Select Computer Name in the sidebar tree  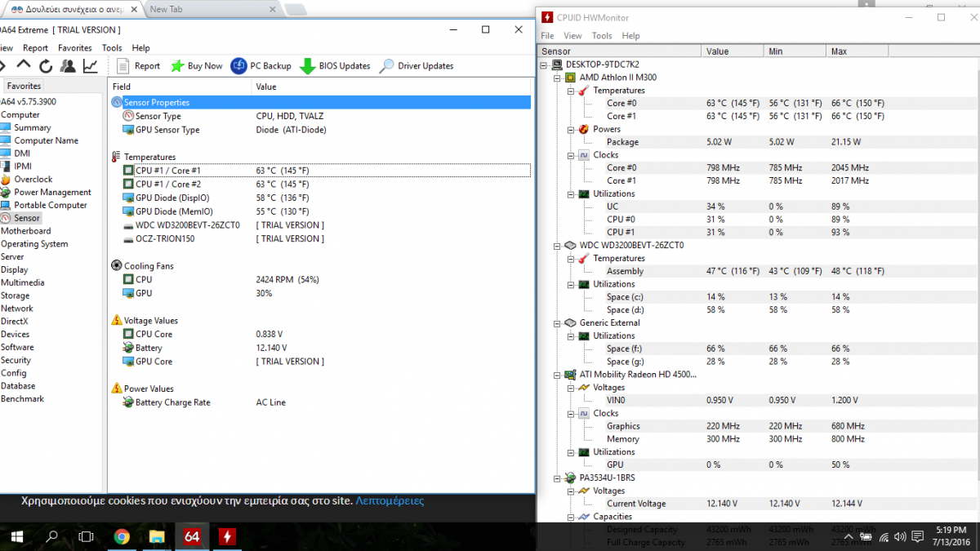tap(46, 140)
